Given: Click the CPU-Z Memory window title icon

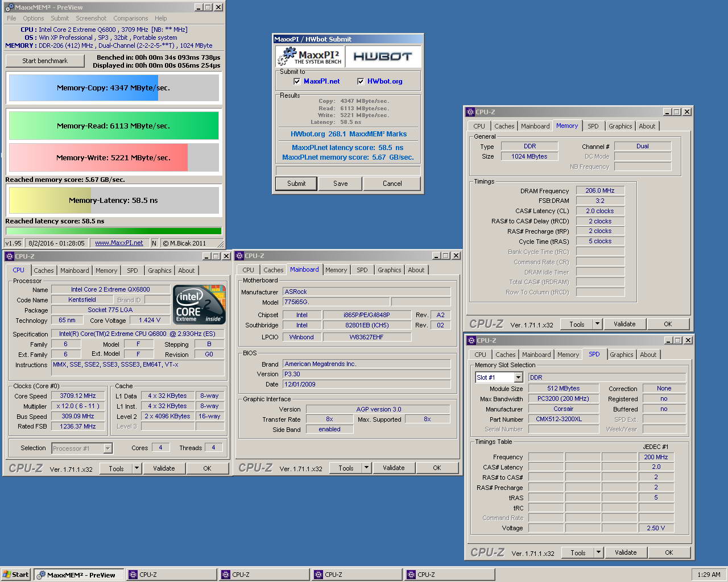Looking at the screenshot, I should (470, 112).
